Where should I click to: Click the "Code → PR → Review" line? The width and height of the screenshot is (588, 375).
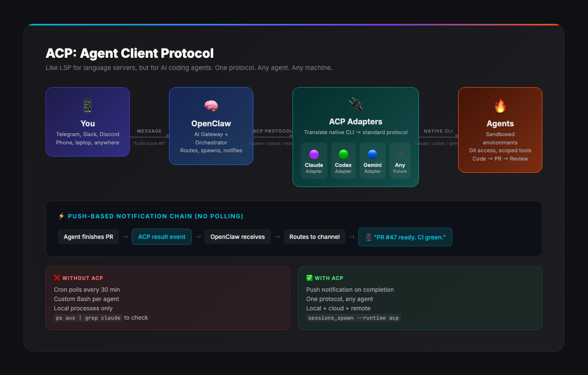pos(500,159)
